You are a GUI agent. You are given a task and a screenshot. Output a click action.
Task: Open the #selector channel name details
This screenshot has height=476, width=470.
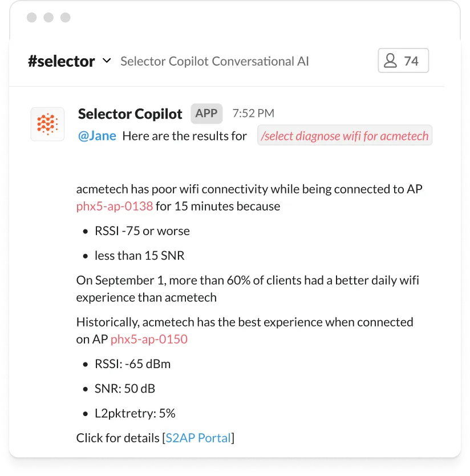tap(62, 61)
